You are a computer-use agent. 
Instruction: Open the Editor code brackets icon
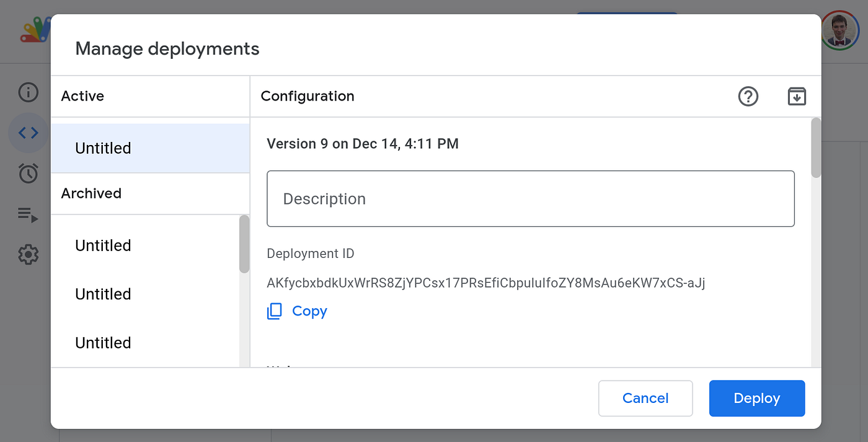[x=29, y=133]
